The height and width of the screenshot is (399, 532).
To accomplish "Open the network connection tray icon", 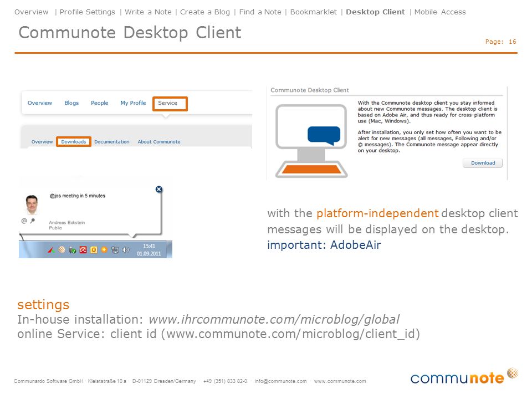I will point(115,250).
